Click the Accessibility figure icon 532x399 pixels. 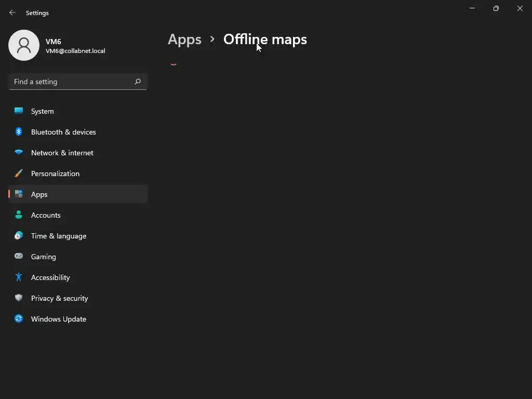click(19, 277)
